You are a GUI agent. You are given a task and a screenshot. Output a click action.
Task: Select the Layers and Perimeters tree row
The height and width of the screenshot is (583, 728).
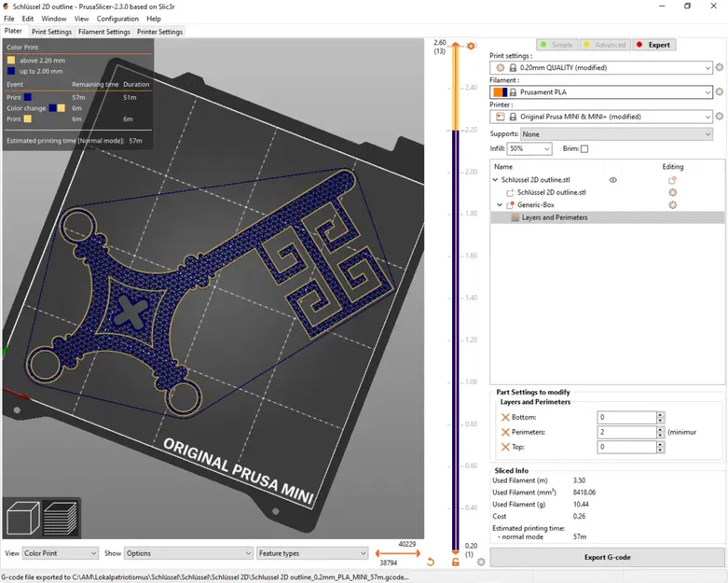(x=607, y=217)
